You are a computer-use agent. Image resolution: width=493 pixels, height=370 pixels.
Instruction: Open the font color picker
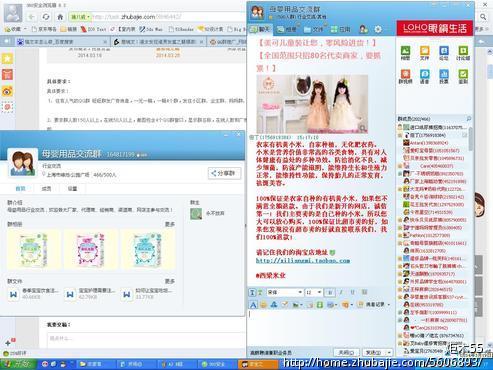[364, 293]
